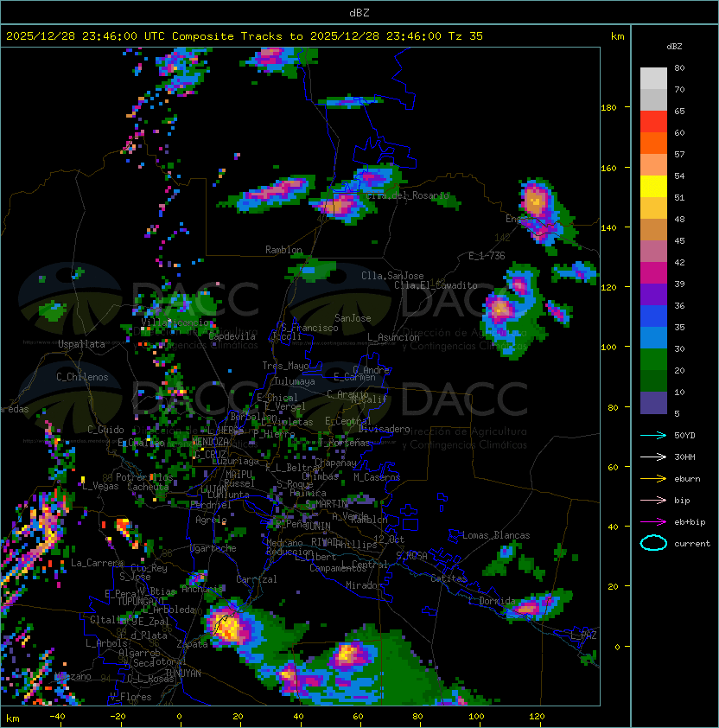Click the white 30HM arrow icon in legend
719x728 pixels.
653,457
